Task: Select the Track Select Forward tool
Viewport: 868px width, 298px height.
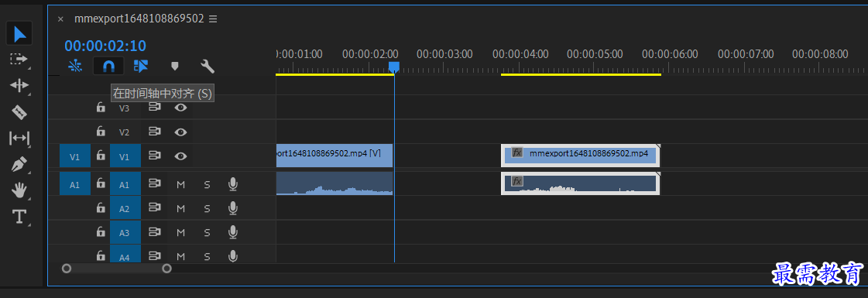Action: click(19, 59)
